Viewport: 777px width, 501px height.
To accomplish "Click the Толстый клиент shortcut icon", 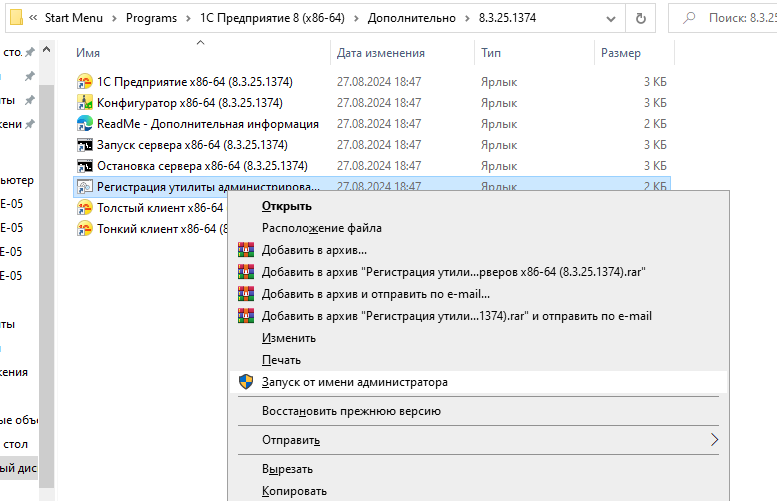I will coord(85,208).
